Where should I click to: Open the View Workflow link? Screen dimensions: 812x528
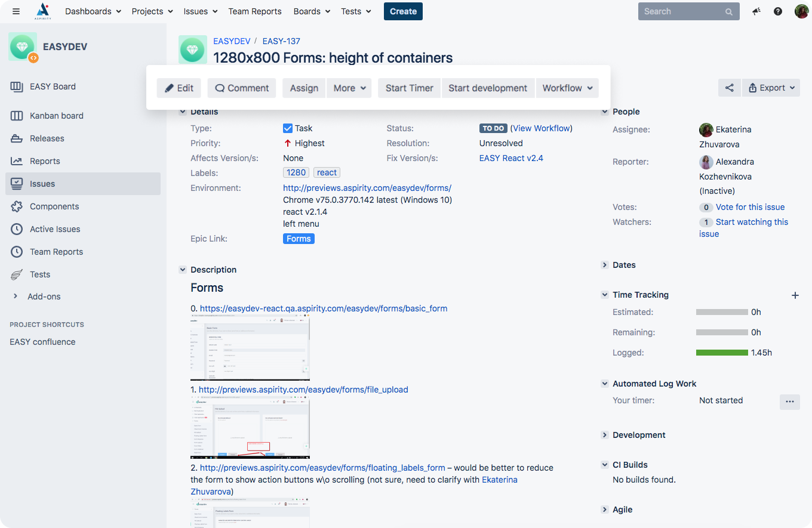[x=541, y=128]
